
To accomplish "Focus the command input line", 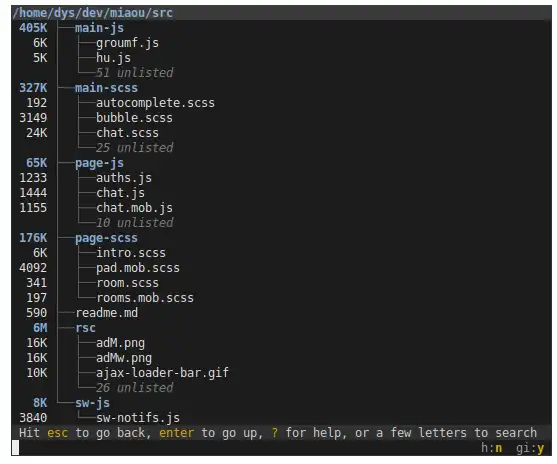I will [245, 448].
